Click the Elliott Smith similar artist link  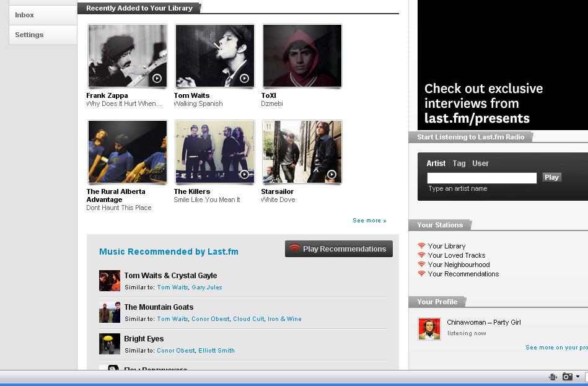[216, 350]
